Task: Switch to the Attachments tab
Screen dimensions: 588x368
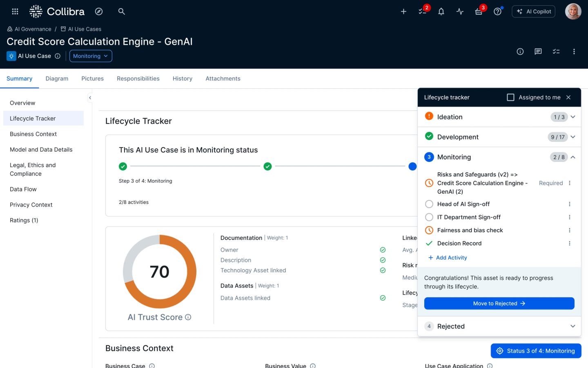Action: point(223,79)
